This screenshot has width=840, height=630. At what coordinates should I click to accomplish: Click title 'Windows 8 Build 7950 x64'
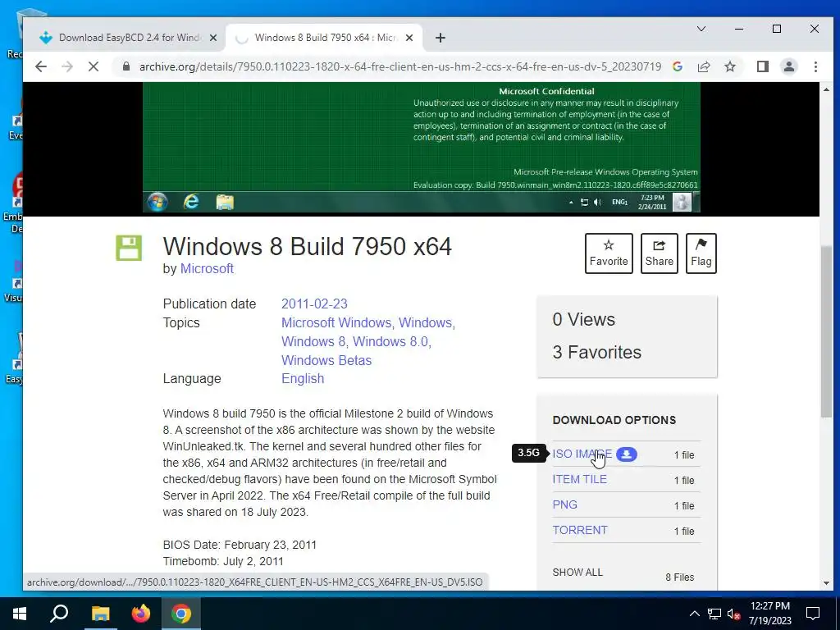click(x=308, y=246)
